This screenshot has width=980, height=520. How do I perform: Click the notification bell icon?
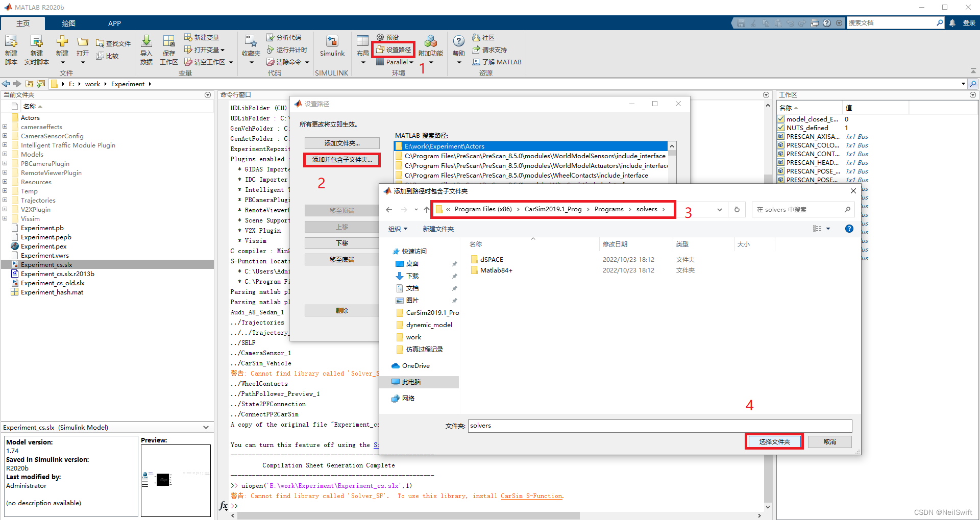pos(952,23)
